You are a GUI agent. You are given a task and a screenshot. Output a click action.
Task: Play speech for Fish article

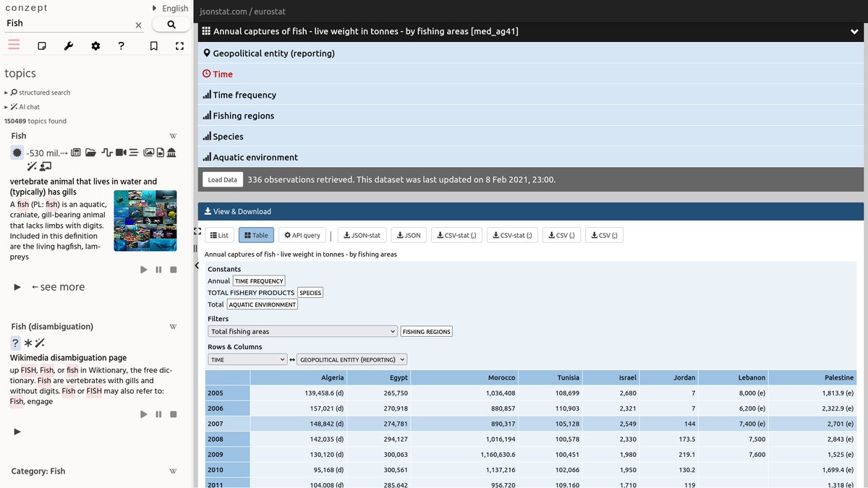point(144,270)
